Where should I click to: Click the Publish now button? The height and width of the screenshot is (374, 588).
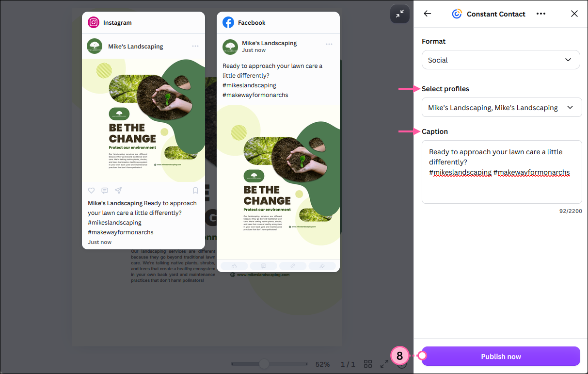coord(501,356)
